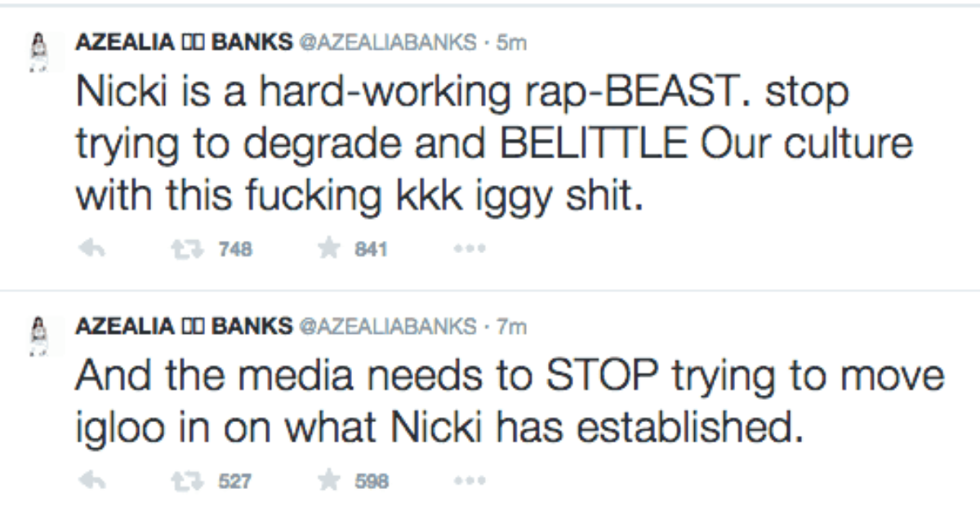Open more options on the 5m tweet
This screenshot has height=520, width=980.
(x=470, y=250)
